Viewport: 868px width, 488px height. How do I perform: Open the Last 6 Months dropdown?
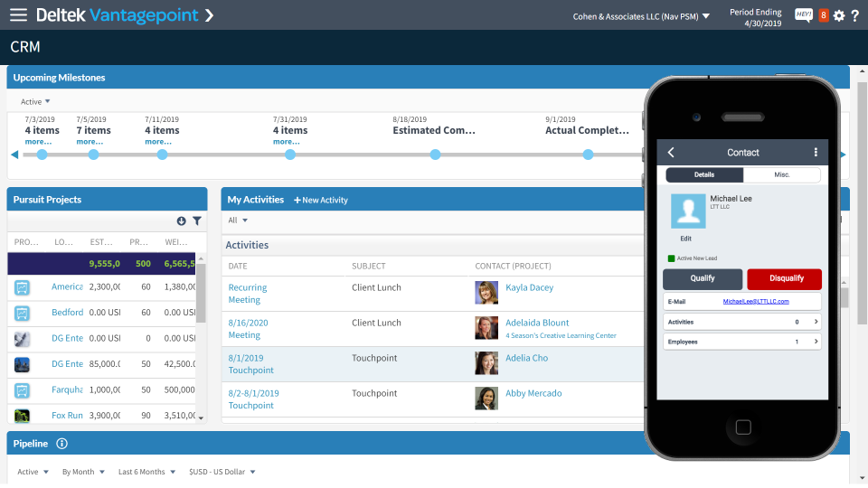[x=146, y=472]
